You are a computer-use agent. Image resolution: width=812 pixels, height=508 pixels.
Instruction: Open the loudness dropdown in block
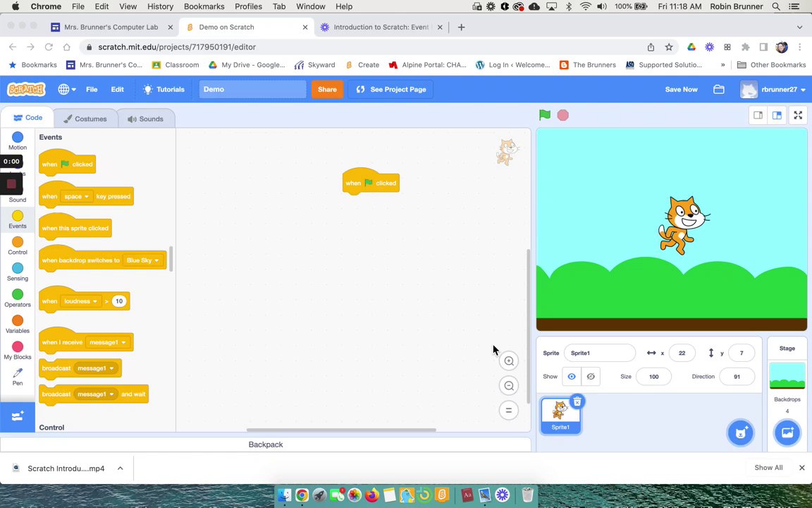[81, 301]
